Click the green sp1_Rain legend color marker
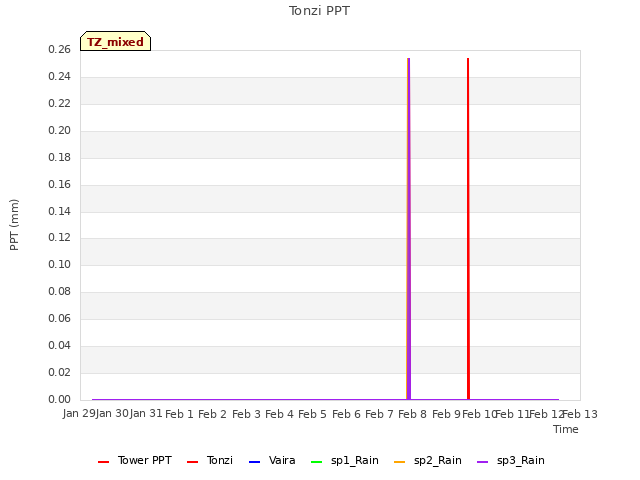Viewport: 640px width, 480px height. tap(316, 462)
